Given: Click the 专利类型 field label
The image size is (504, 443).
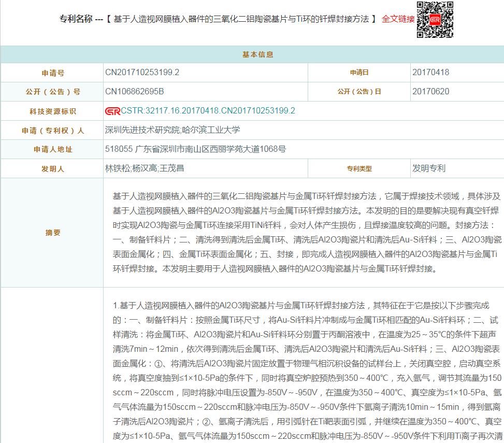Looking at the screenshot, I should click(359, 168).
